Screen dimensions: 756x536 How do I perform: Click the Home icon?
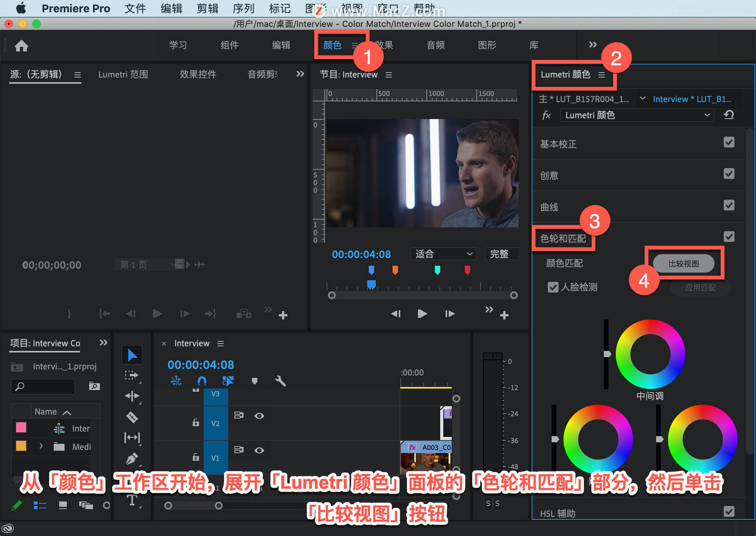tap(22, 46)
